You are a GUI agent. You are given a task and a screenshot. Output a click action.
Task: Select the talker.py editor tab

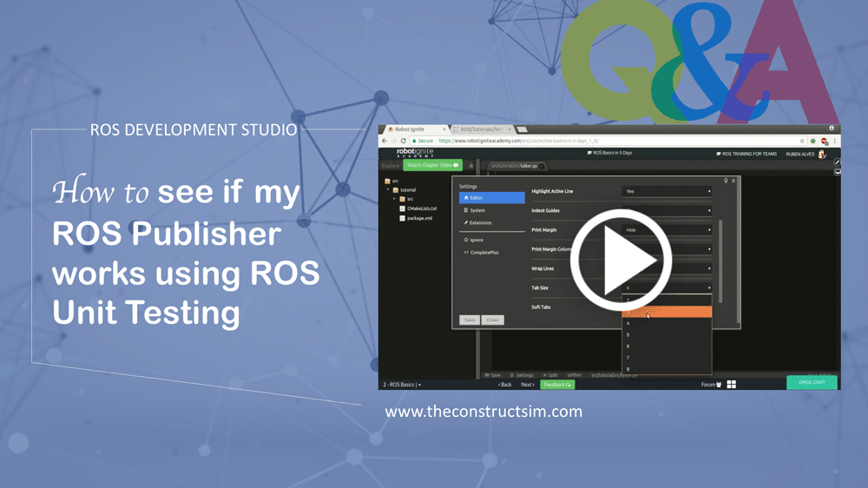click(x=516, y=166)
